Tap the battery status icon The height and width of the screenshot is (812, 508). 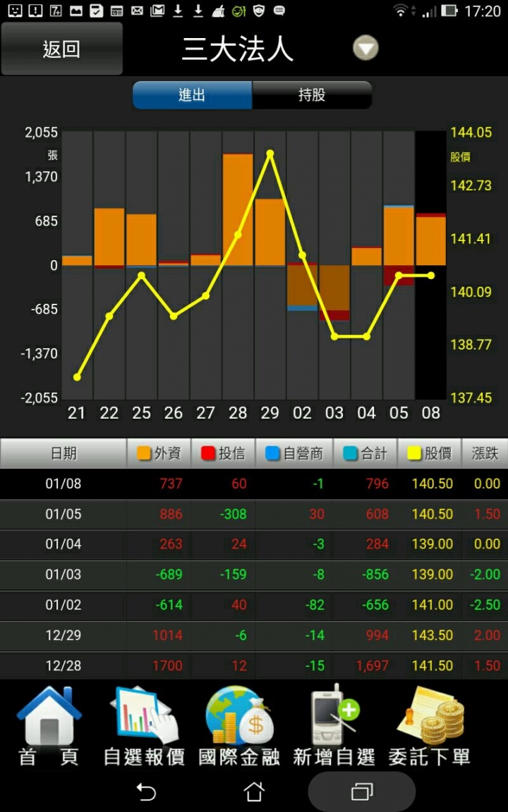[449, 11]
